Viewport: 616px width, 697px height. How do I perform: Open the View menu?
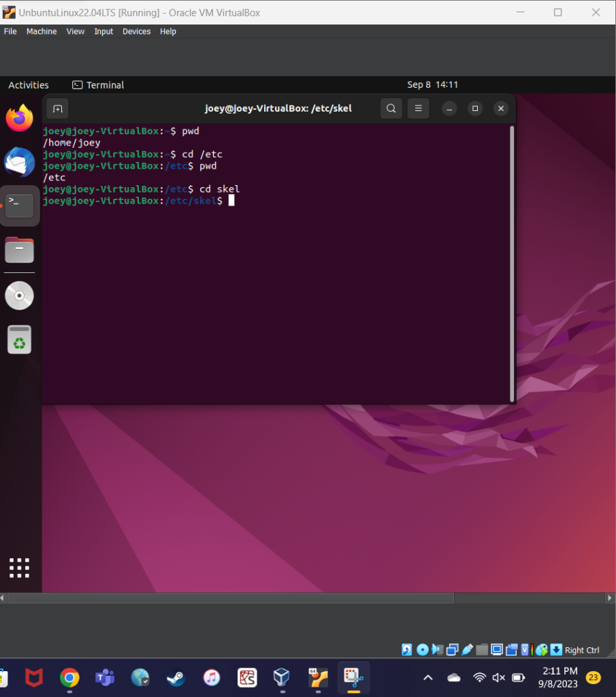tap(75, 31)
